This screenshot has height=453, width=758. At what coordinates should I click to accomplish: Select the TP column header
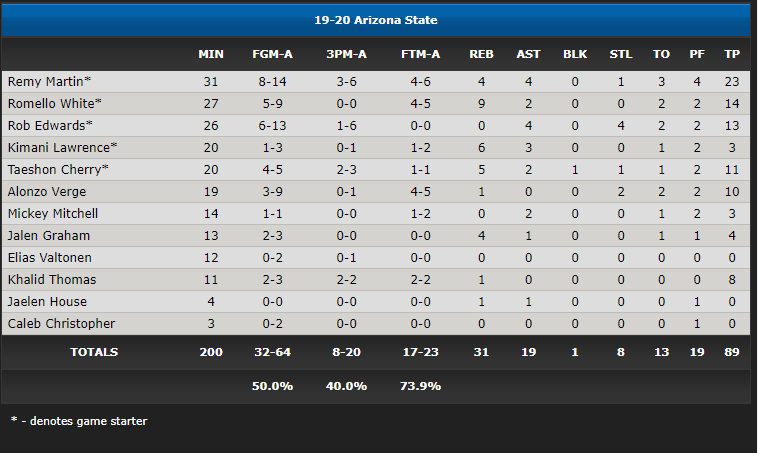coord(731,54)
